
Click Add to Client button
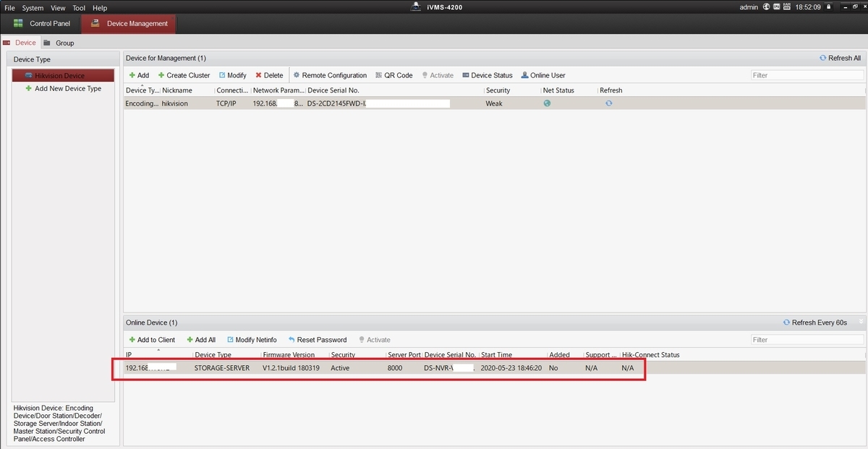(152, 340)
